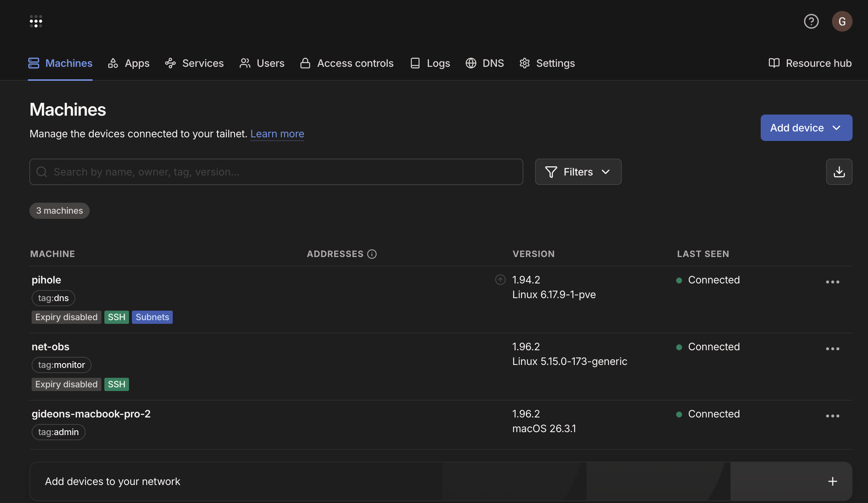Screen dimensions: 868x503
Task: Click the LAST SEEN column header
Action: (703, 254)
